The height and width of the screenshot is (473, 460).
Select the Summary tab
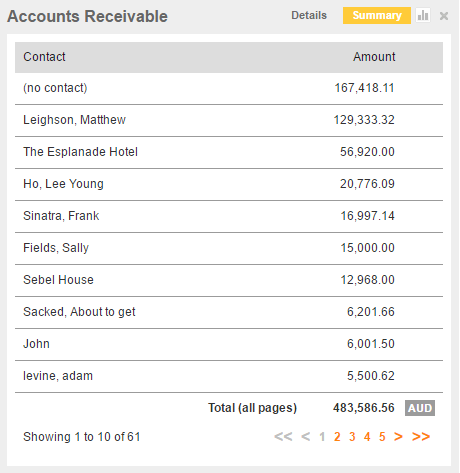pos(377,15)
